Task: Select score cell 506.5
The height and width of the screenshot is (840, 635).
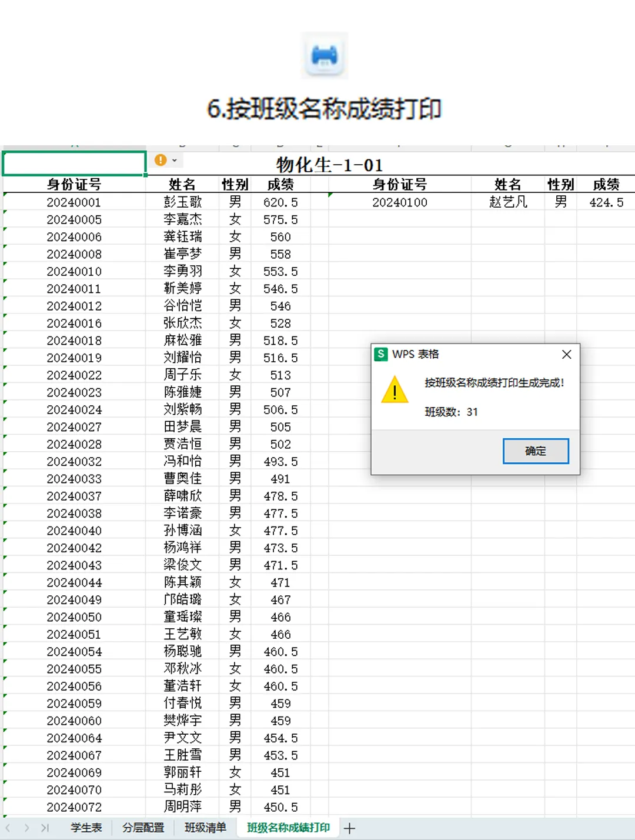Action: click(x=280, y=410)
